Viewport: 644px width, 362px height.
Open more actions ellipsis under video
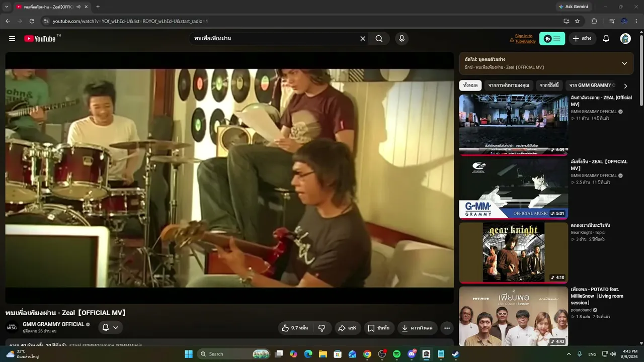click(x=447, y=328)
